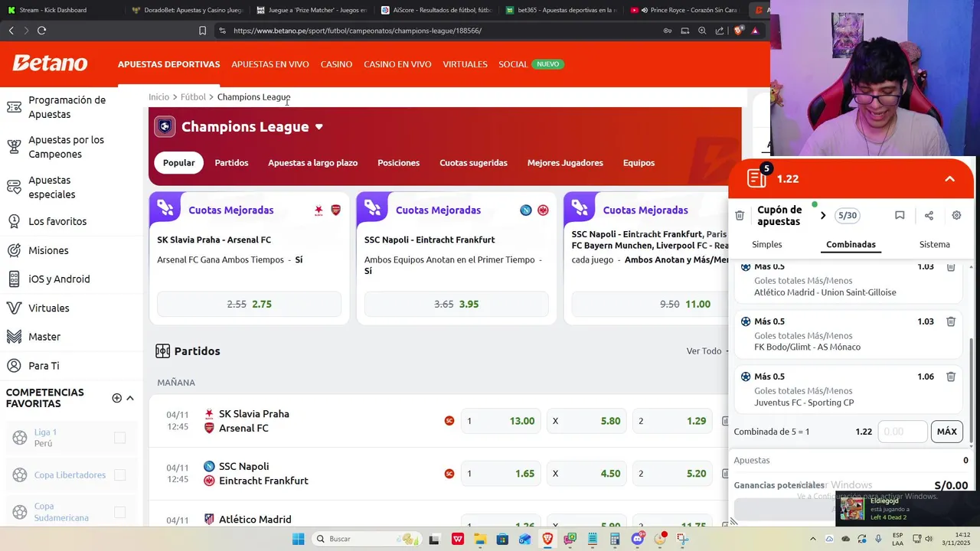Image resolution: width=980 pixels, height=551 pixels.
Task: Tick the Copa Sudamericana favorite checkbox
Action: click(119, 512)
